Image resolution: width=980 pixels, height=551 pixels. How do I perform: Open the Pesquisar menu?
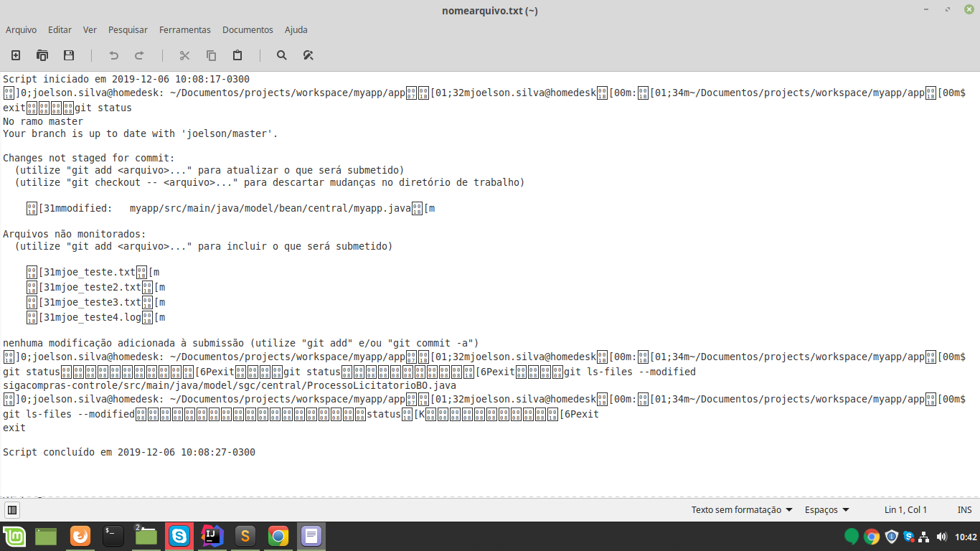128,30
